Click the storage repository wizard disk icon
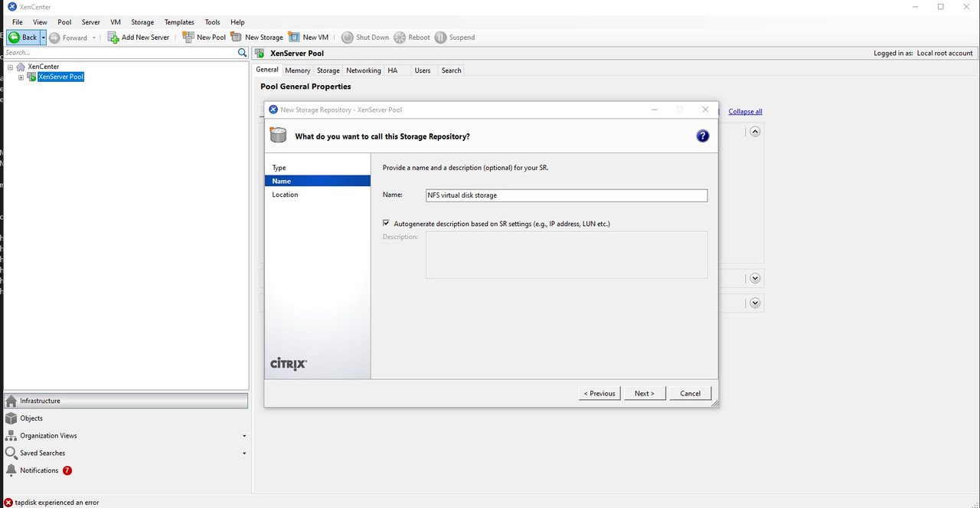980x508 pixels. click(278, 136)
